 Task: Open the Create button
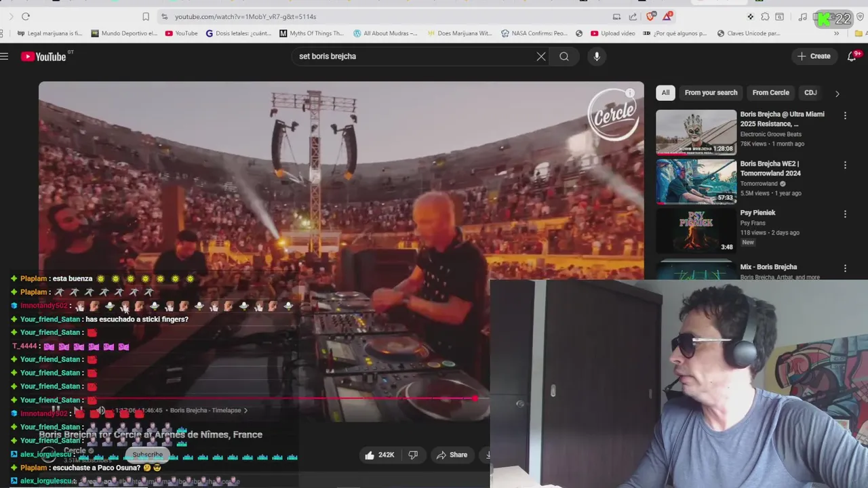click(814, 56)
